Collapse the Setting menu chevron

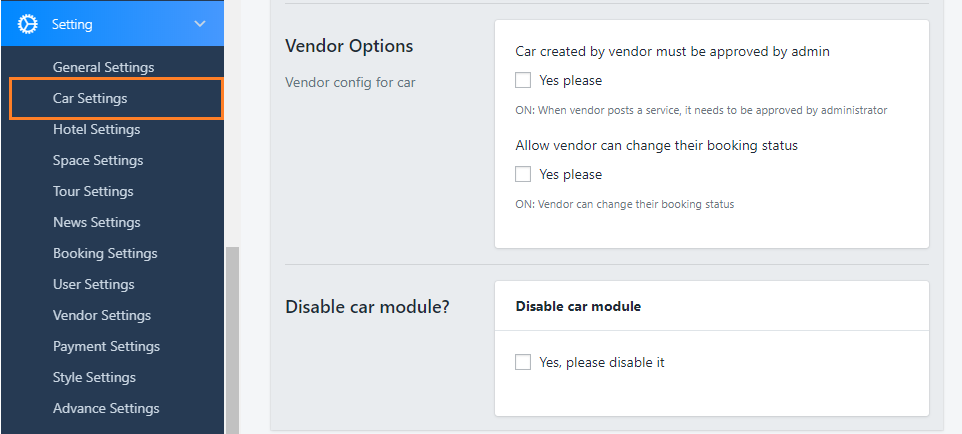coord(200,23)
